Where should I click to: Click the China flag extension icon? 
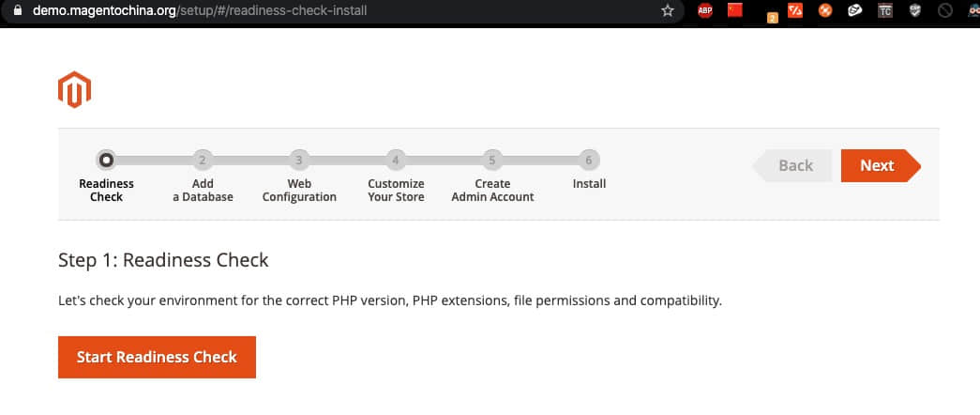click(735, 10)
